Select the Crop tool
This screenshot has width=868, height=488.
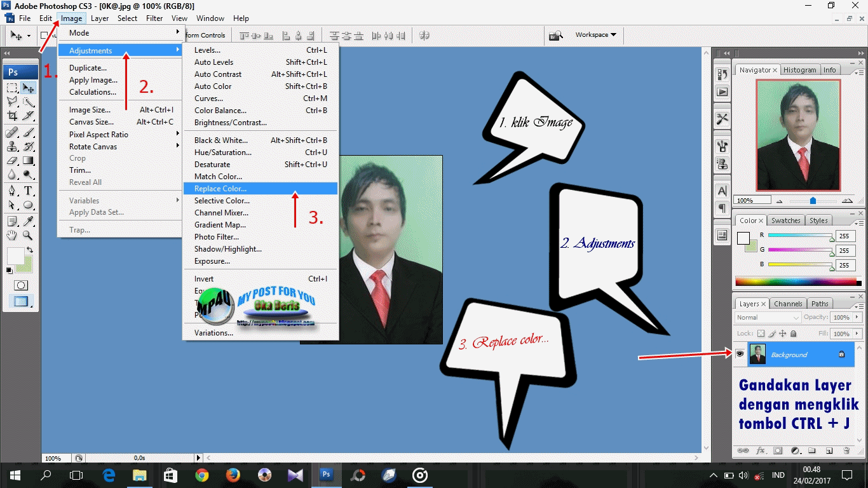(12, 116)
